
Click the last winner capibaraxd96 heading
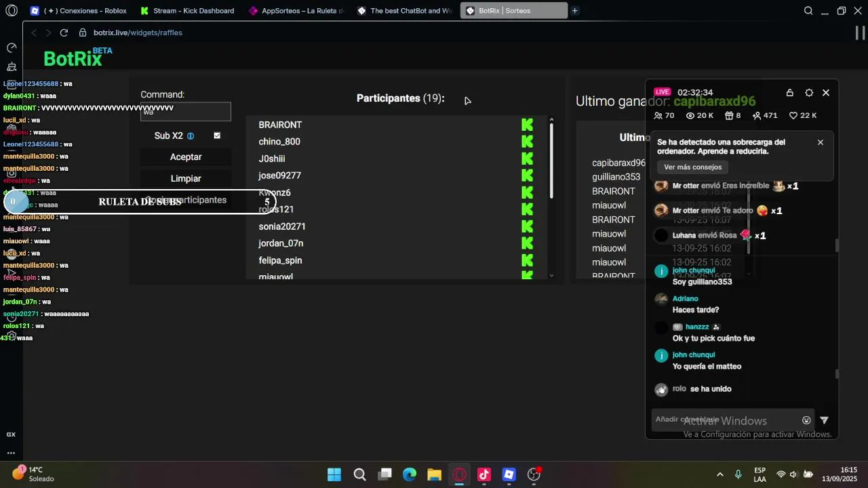click(x=714, y=102)
